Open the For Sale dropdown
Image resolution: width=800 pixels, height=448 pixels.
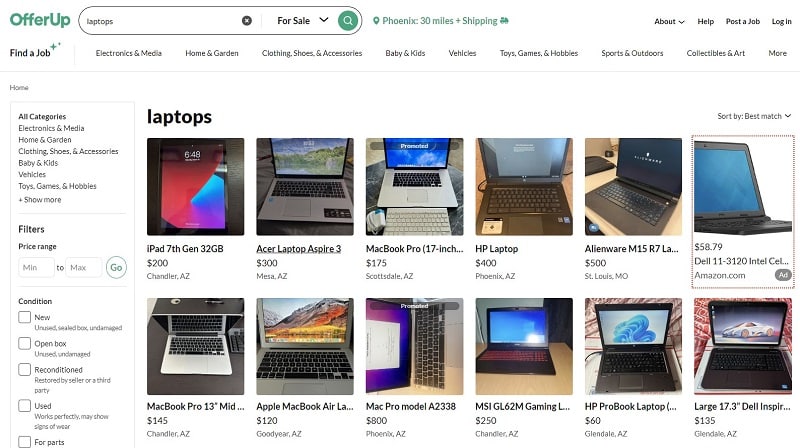(303, 21)
